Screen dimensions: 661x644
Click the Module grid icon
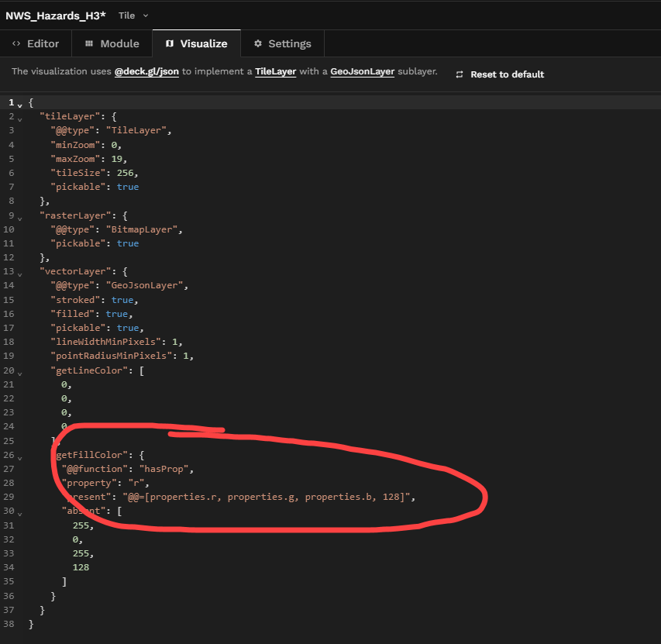pos(89,43)
